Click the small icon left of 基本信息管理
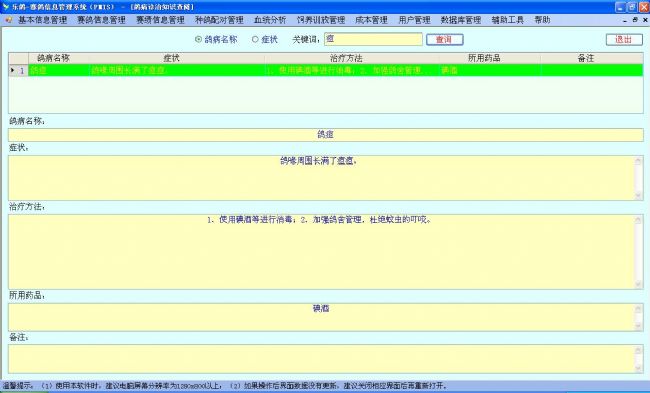Viewport: 650px width, 393px height. tap(9, 20)
